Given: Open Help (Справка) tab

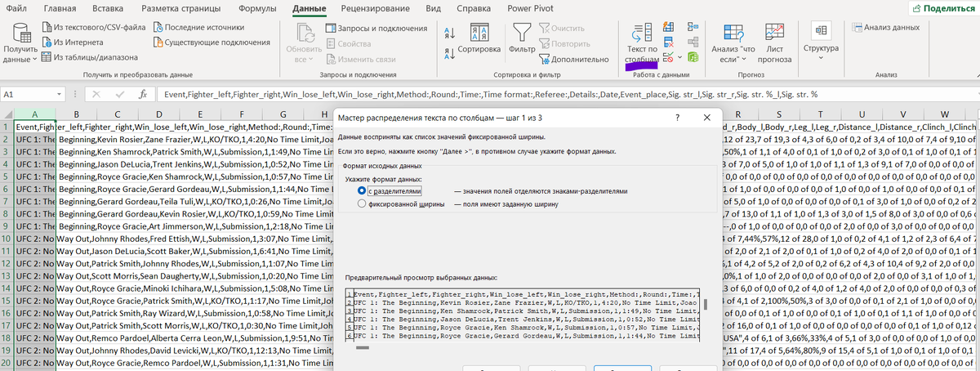Looking at the screenshot, I should (x=474, y=8).
